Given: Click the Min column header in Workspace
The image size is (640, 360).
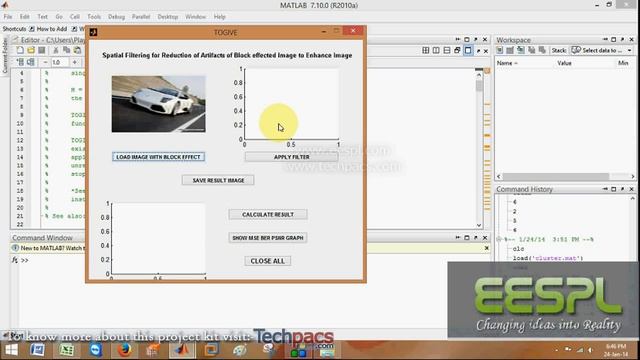Looking at the screenshot, I should point(623,63).
